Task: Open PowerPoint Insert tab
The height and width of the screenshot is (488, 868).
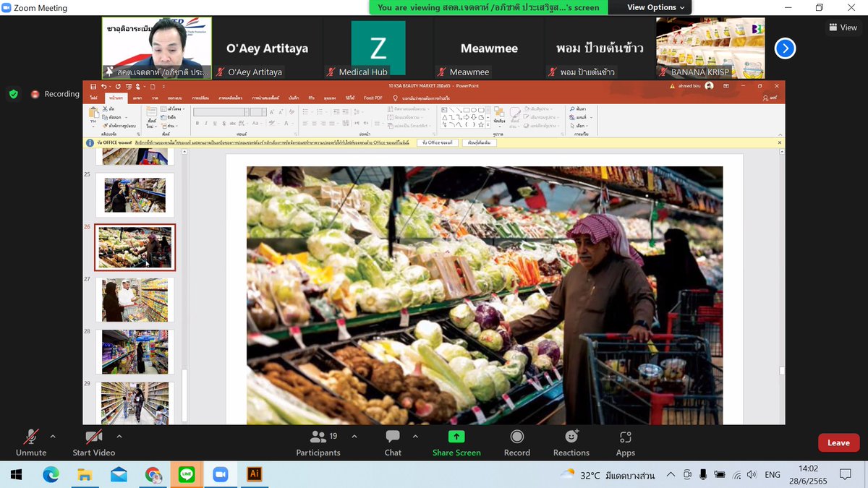Action: coord(137,98)
